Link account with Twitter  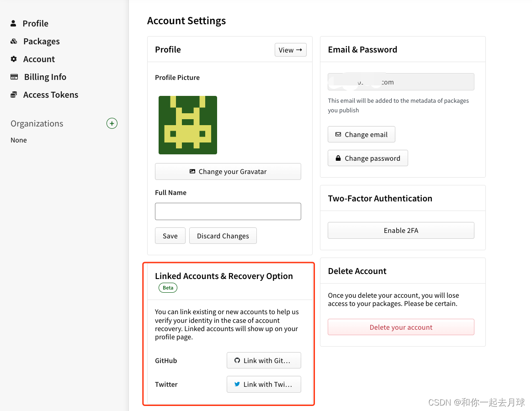[264, 384]
